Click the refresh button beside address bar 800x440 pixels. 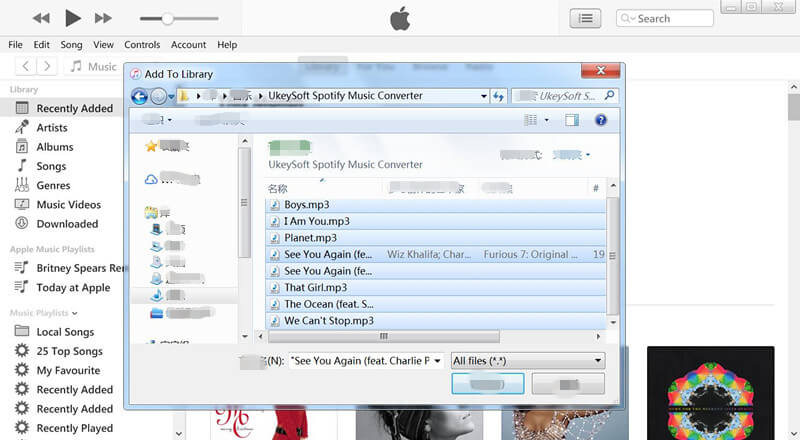498,96
